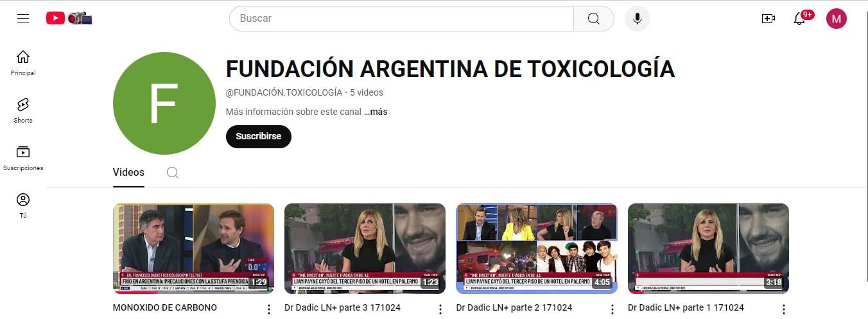Image resolution: width=868 pixels, height=319 pixels.
Task: Click the magnifier search button
Action: (594, 19)
